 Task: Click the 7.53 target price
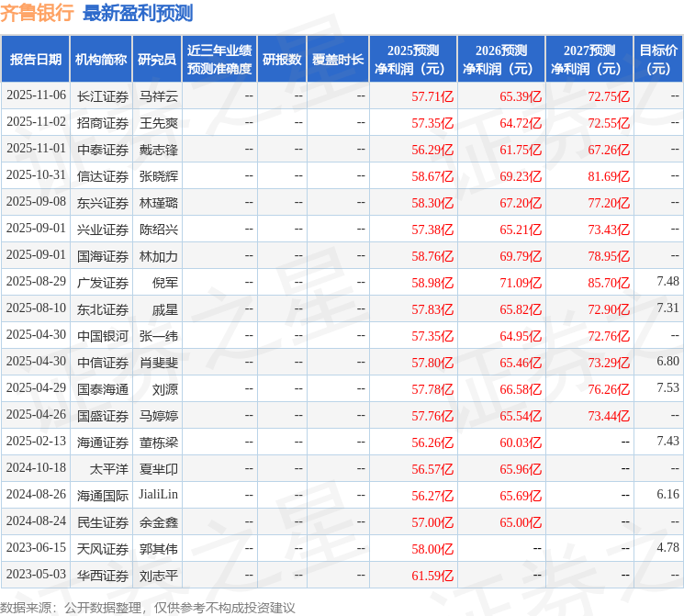(x=667, y=387)
